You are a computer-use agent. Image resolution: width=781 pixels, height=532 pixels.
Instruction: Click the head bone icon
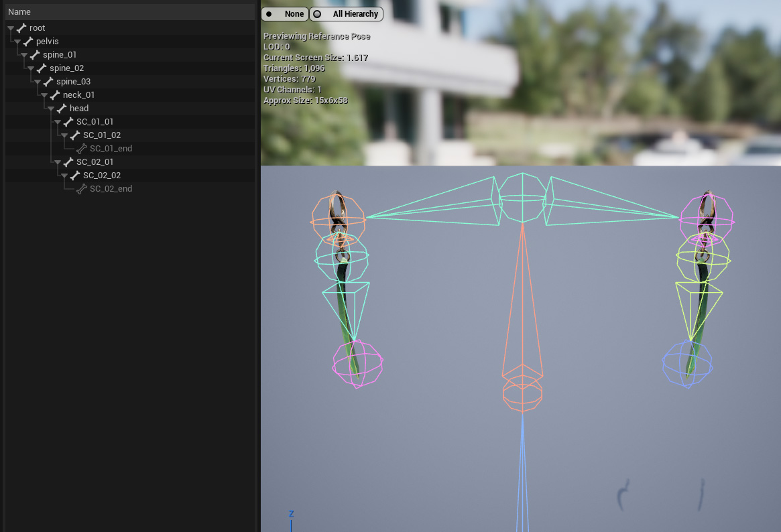point(62,109)
